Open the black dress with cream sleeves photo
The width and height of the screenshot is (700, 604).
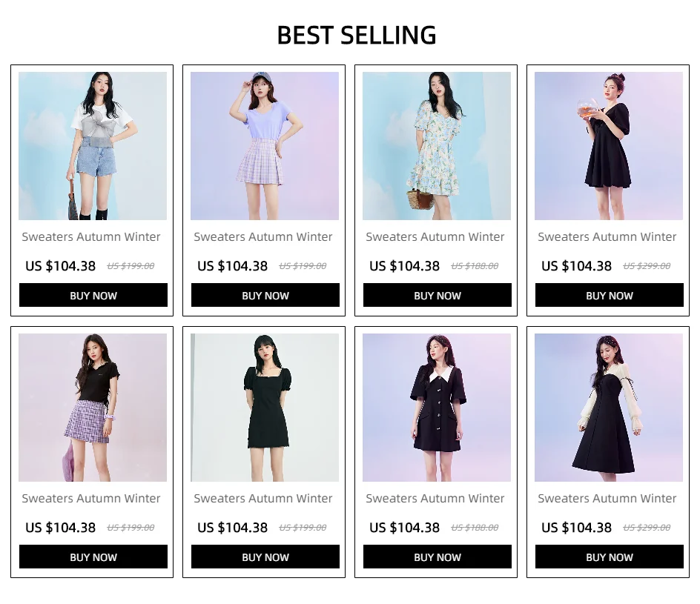(x=609, y=408)
